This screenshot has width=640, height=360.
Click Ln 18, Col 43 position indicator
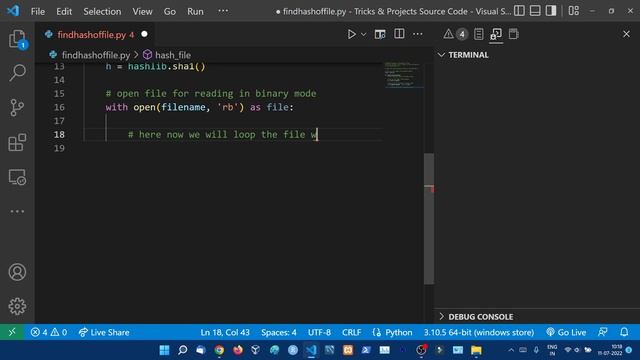pos(225,332)
